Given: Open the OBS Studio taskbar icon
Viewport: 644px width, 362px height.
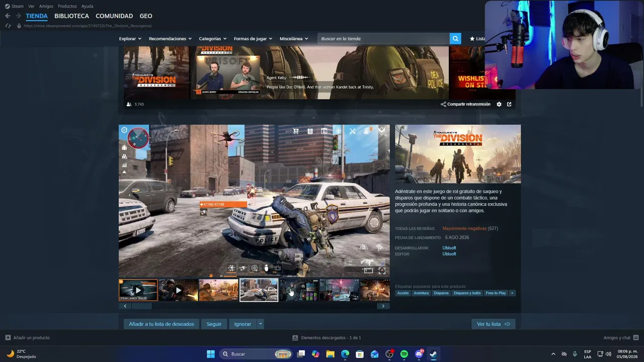Looking at the screenshot, I should [389, 354].
